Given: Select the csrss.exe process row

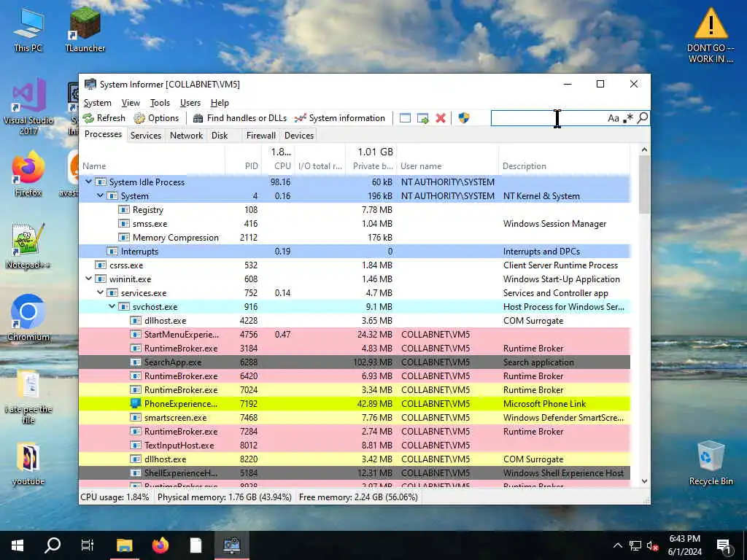Looking at the screenshot, I should (355, 265).
